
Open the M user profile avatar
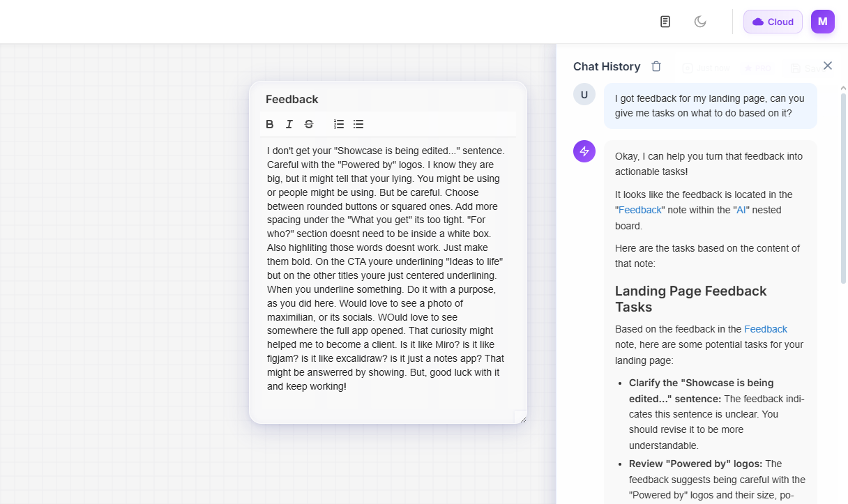pyautogui.click(x=823, y=22)
